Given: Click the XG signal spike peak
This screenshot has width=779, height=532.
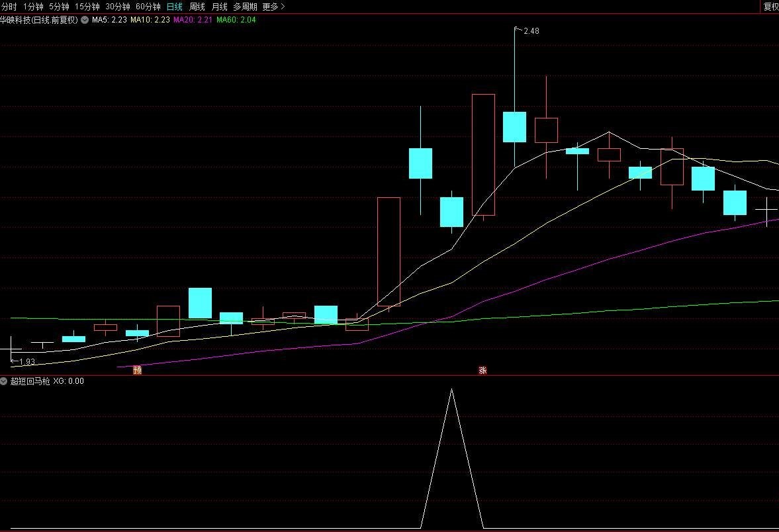Looking at the screenshot, I should (x=451, y=390).
